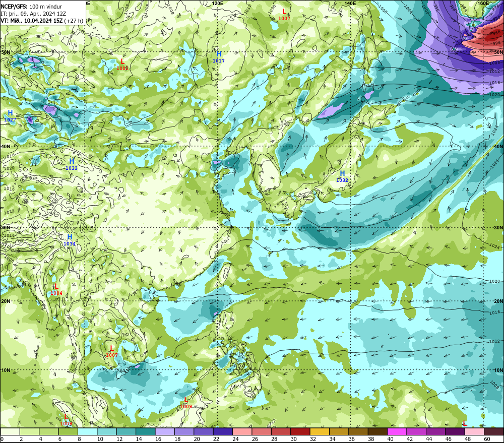Select the 30N latitude label on left edge
Screen dimensions: 504x443
pyautogui.click(x=6, y=228)
